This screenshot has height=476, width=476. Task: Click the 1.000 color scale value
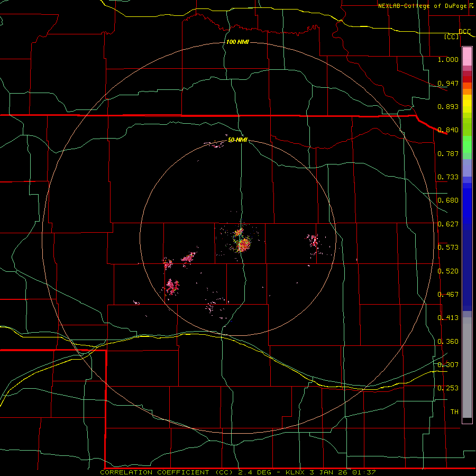coord(448,59)
